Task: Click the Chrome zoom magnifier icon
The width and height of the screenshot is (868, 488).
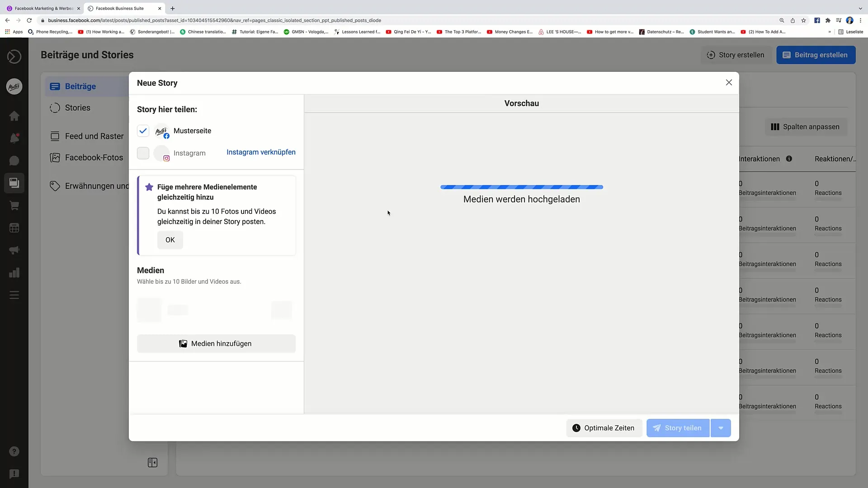Action: 782,20
